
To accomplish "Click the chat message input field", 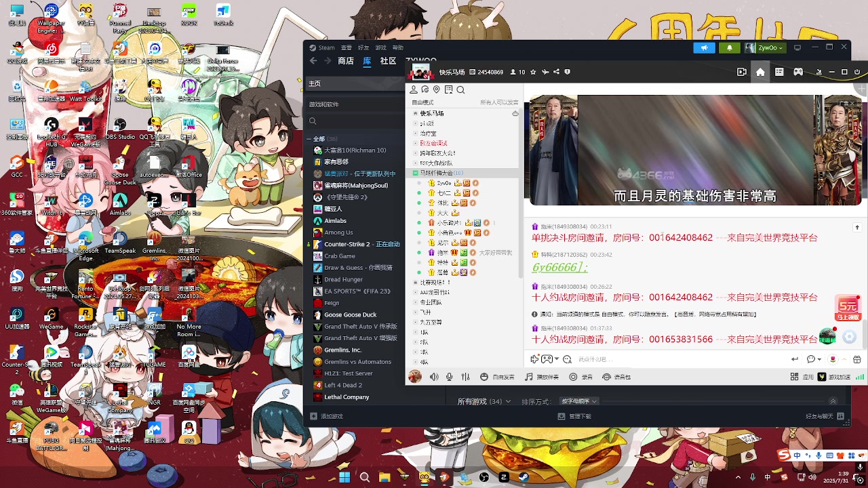I will tap(682, 359).
